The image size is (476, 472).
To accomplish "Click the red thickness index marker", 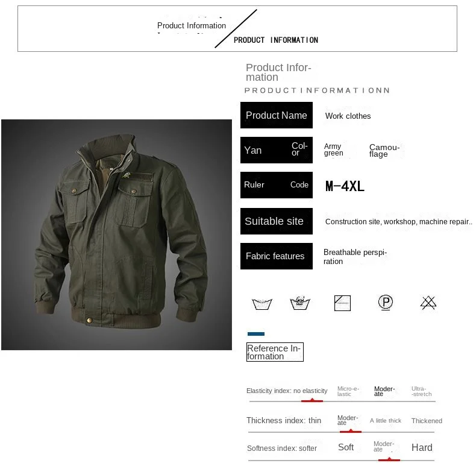I will [x=351, y=431].
